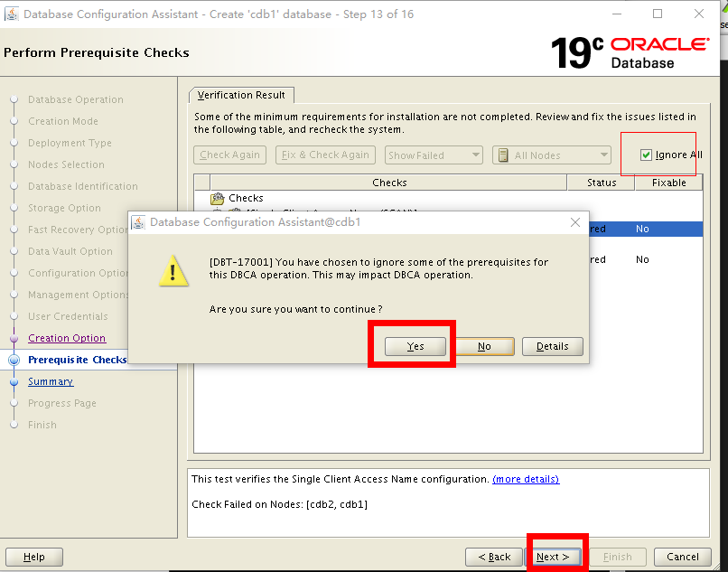The image size is (728, 572).
Task: Confirm with the Yes button
Action: tap(415, 346)
